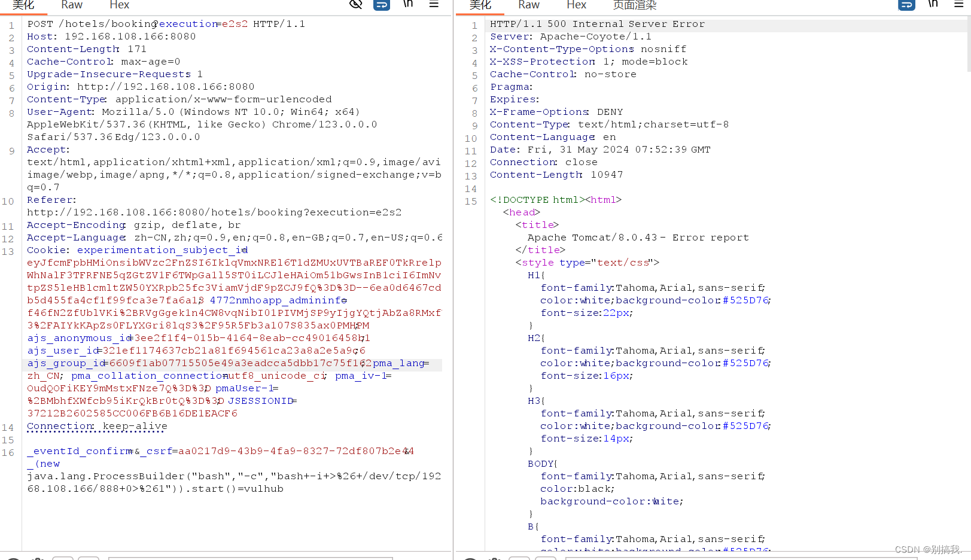
Task: Click the X-Content-Type-Options: nosniff header
Action: point(588,49)
